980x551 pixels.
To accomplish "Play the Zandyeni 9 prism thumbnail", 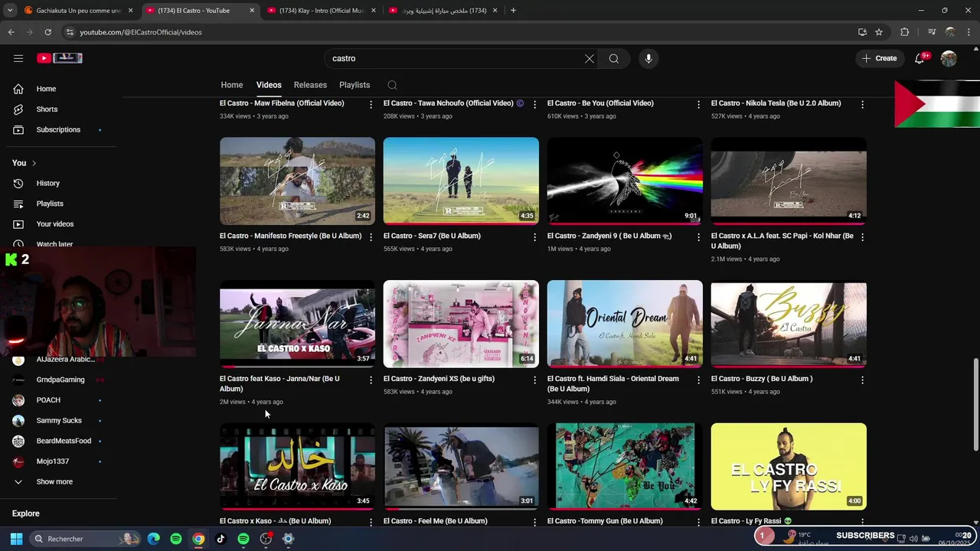I will [625, 181].
